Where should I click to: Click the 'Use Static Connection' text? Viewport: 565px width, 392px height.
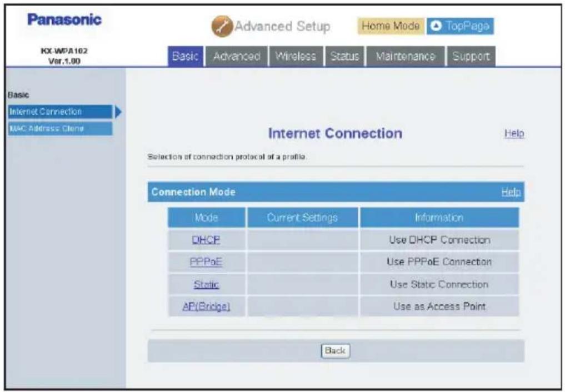click(x=439, y=284)
